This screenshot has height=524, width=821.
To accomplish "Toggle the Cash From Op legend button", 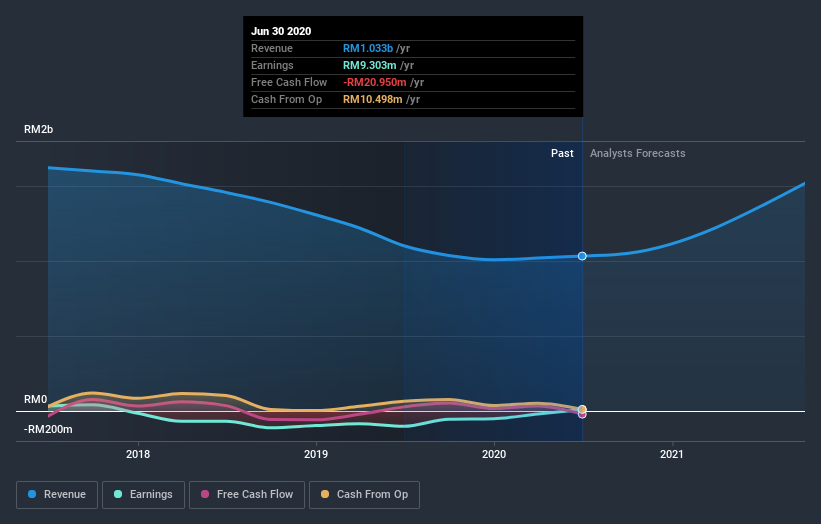I will (x=364, y=495).
